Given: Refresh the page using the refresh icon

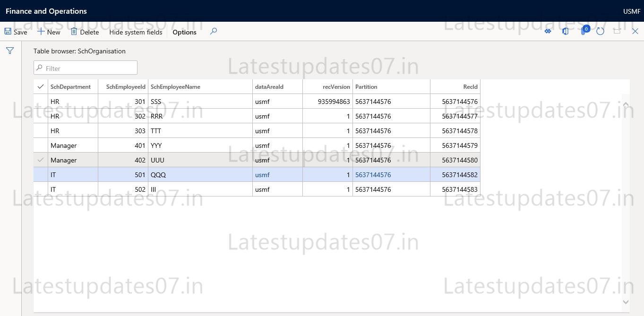Looking at the screenshot, I should click(x=600, y=31).
